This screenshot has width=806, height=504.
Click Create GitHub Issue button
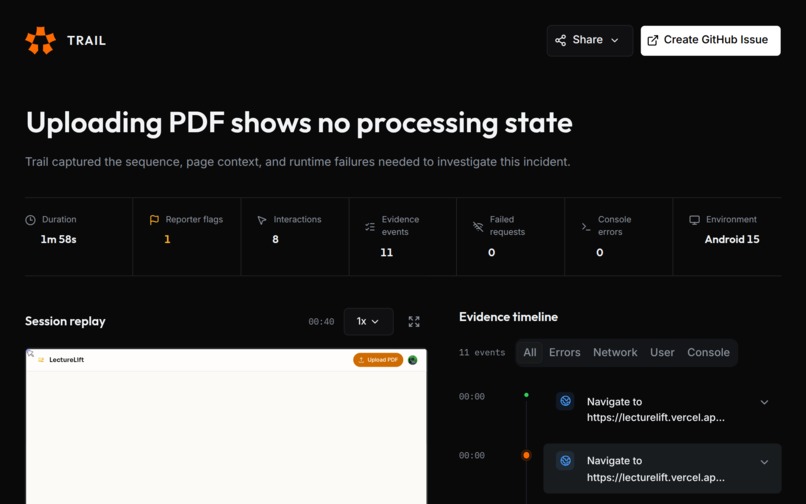(710, 40)
